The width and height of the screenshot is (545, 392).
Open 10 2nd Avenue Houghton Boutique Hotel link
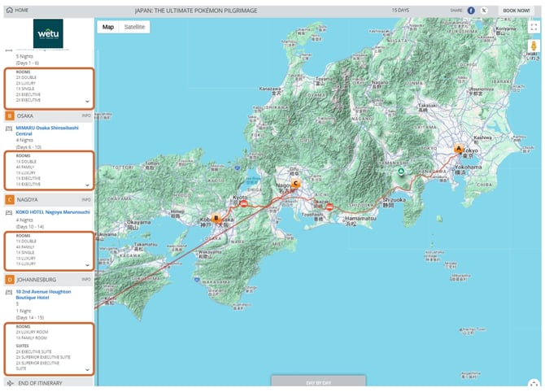click(43, 294)
